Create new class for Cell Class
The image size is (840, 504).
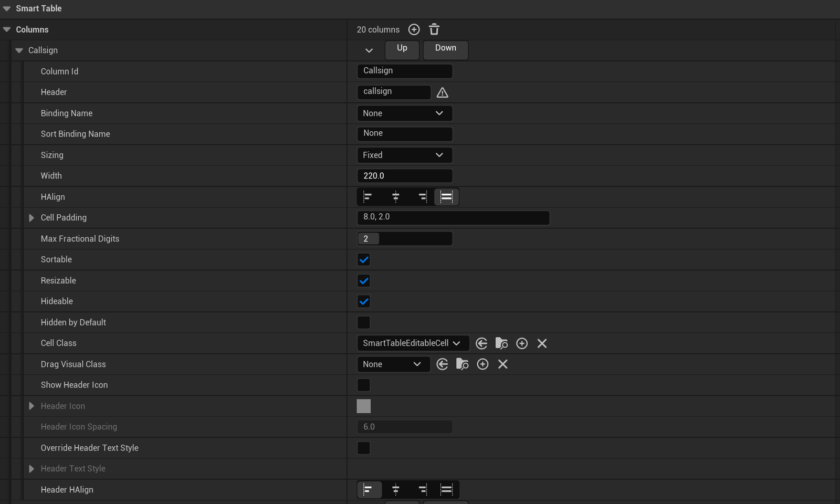click(x=522, y=343)
